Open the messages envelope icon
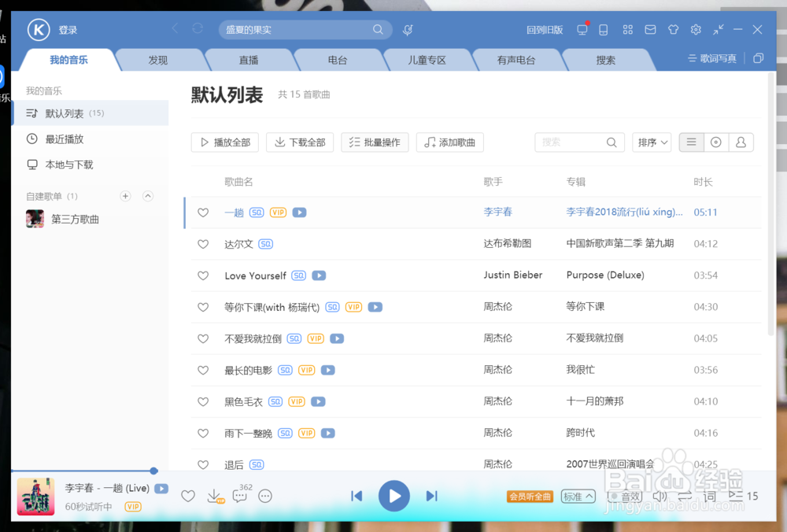 pyautogui.click(x=650, y=30)
